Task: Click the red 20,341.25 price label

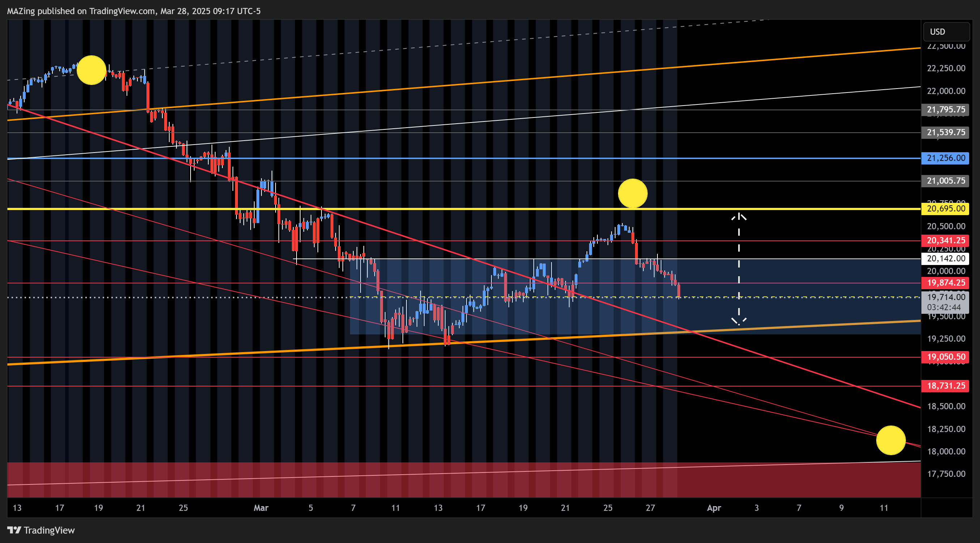Action: (x=945, y=241)
